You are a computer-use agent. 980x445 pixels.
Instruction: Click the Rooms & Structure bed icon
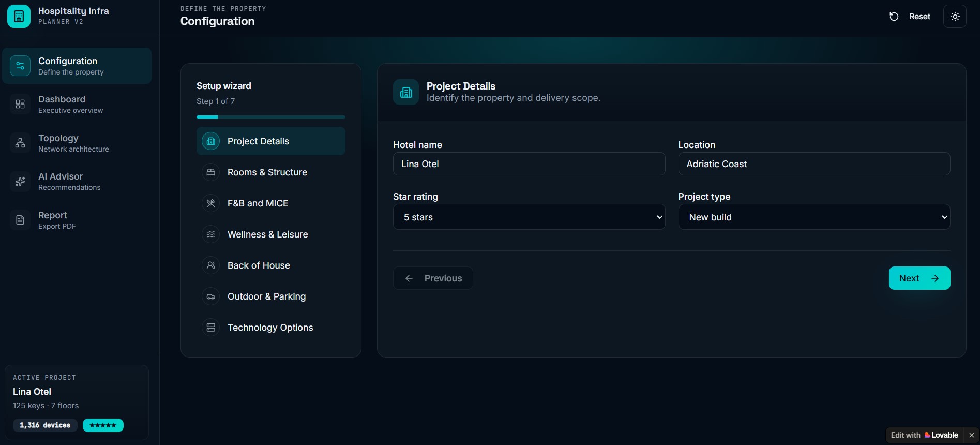point(210,172)
